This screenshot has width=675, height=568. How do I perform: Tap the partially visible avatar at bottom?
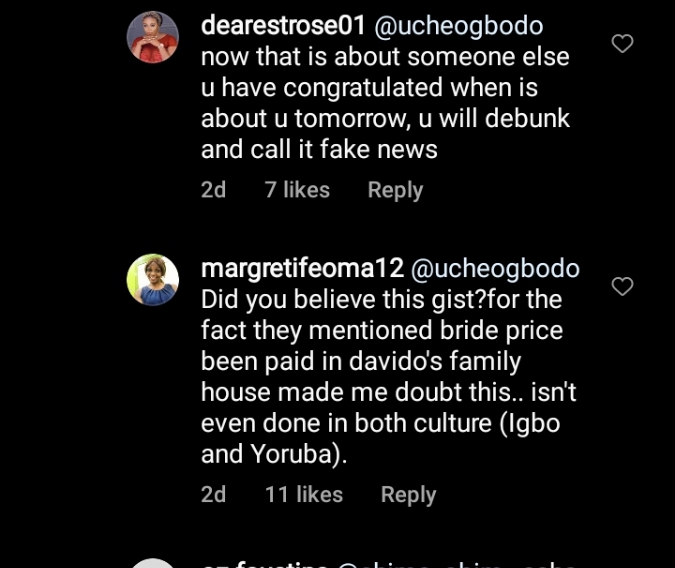152,562
